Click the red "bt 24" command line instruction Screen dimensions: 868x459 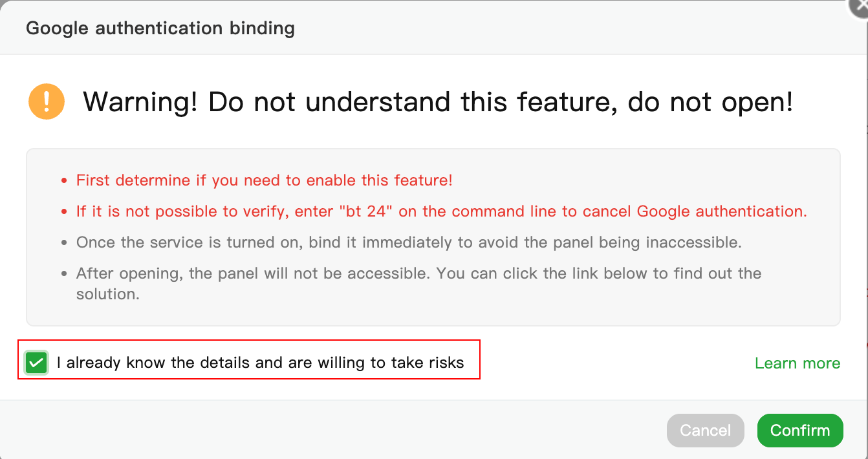pyautogui.click(x=441, y=211)
